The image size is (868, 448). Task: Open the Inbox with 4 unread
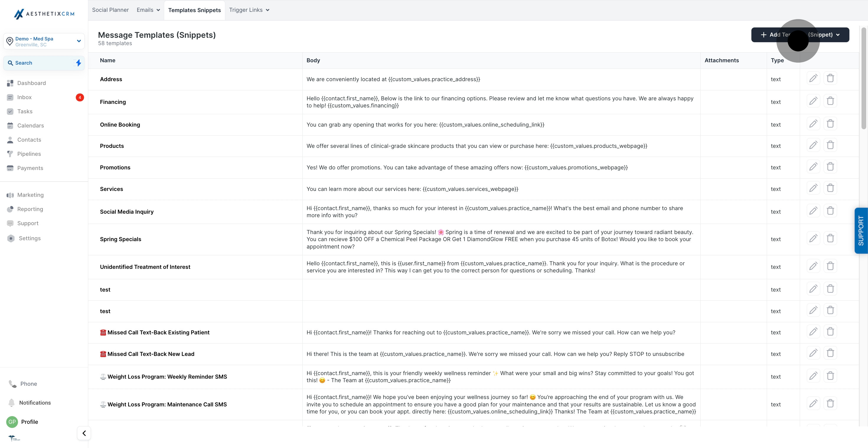click(24, 97)
